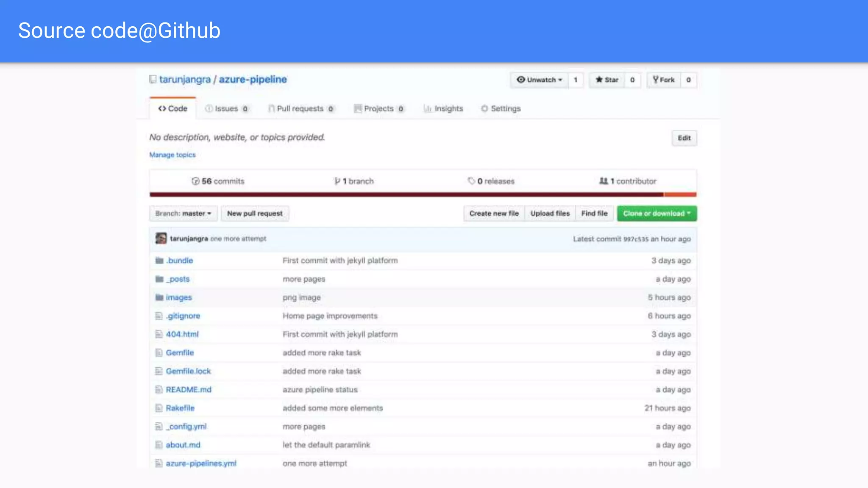
Task: Switch to the Issues tab
Action: (x=227, y=108)
